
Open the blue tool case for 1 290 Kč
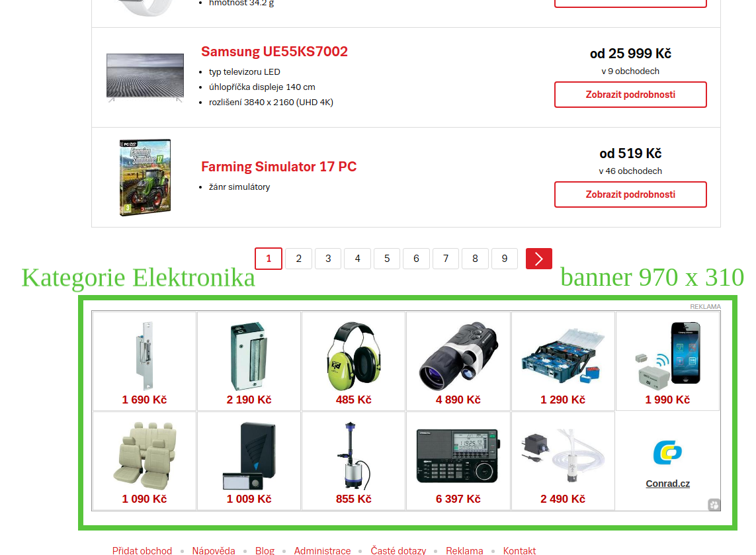point(563,361)
